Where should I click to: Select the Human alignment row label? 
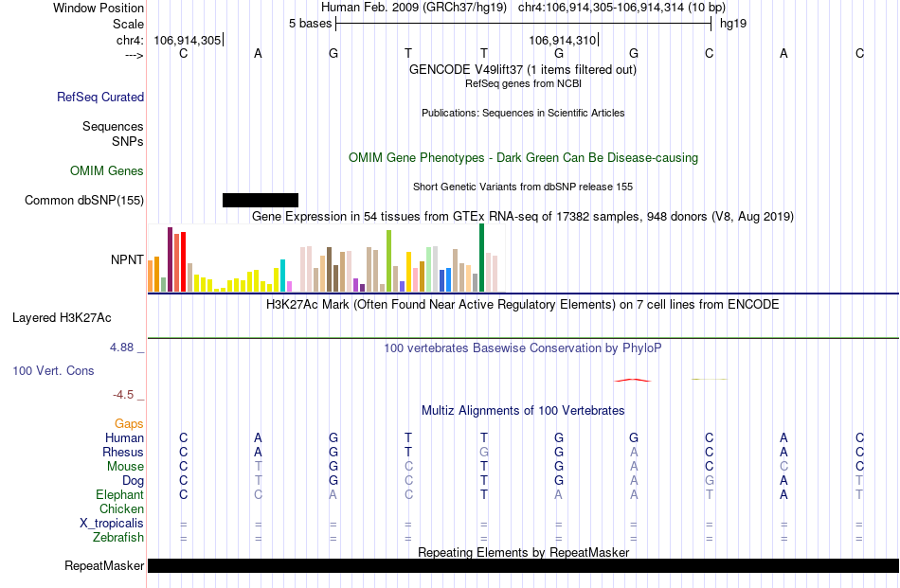124,437
